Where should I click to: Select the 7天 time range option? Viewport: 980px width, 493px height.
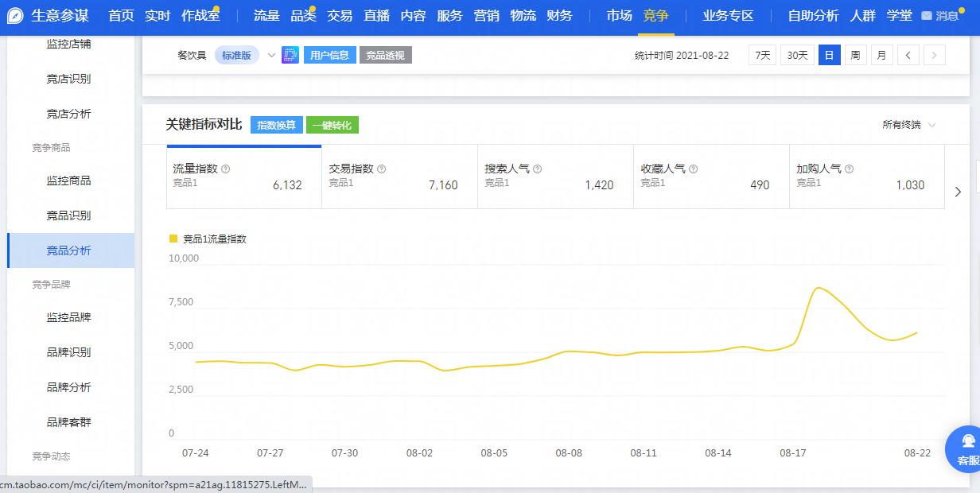tap(760, 55)
